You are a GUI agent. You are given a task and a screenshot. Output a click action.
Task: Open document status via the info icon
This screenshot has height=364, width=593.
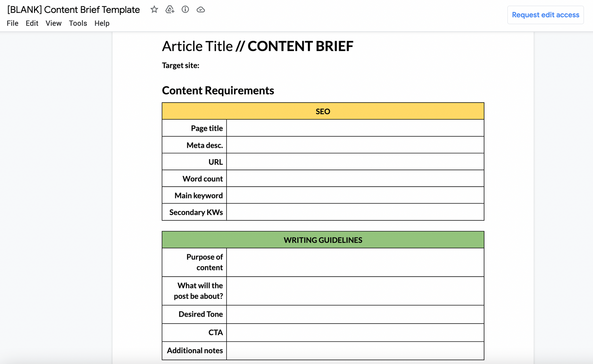pos(185,10)
